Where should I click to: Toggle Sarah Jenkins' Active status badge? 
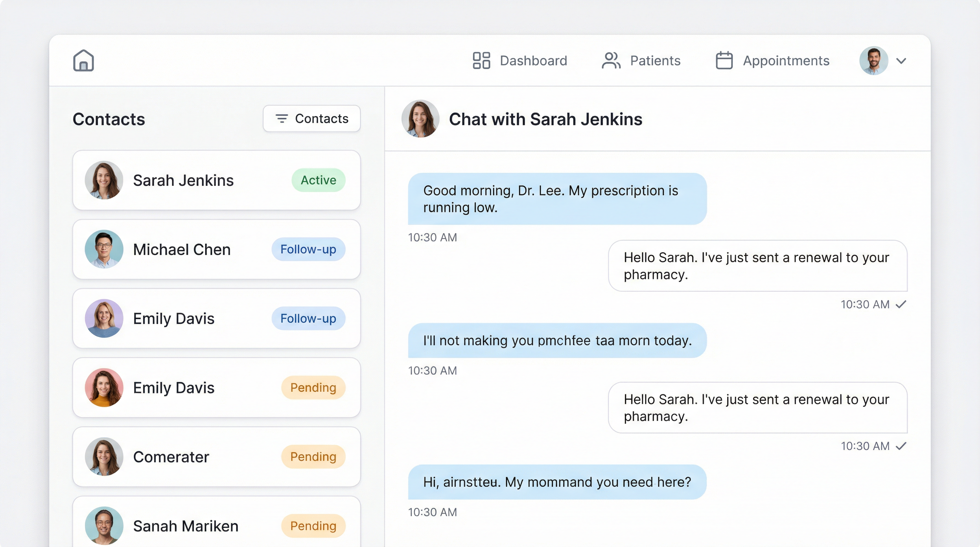[x=318, y=180]
